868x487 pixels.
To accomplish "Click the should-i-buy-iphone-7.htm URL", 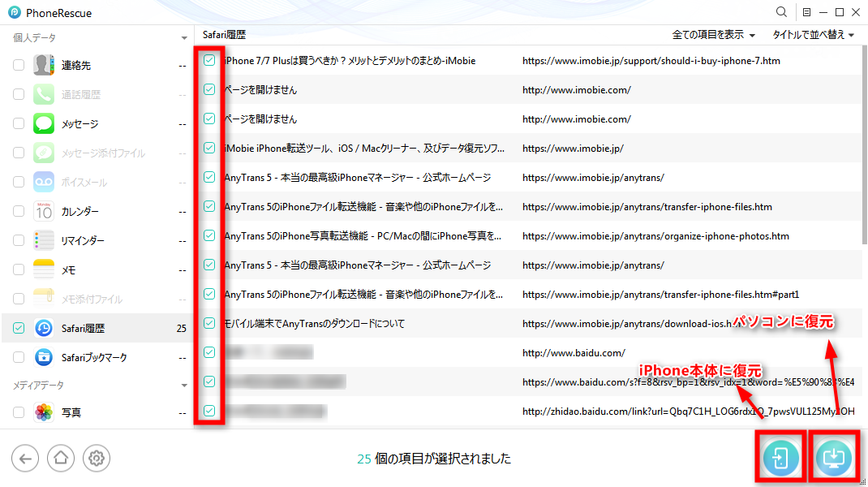I will pos(651,61).
